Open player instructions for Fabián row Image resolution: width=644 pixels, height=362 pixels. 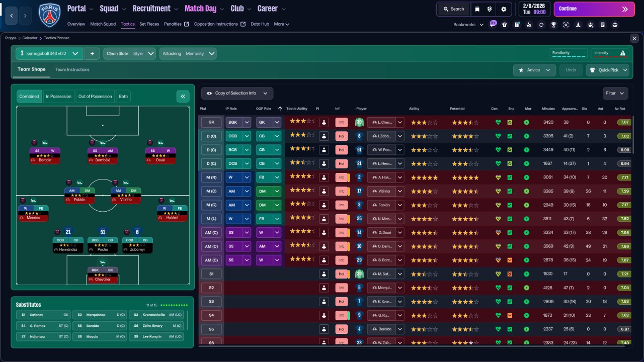point(324,205)
